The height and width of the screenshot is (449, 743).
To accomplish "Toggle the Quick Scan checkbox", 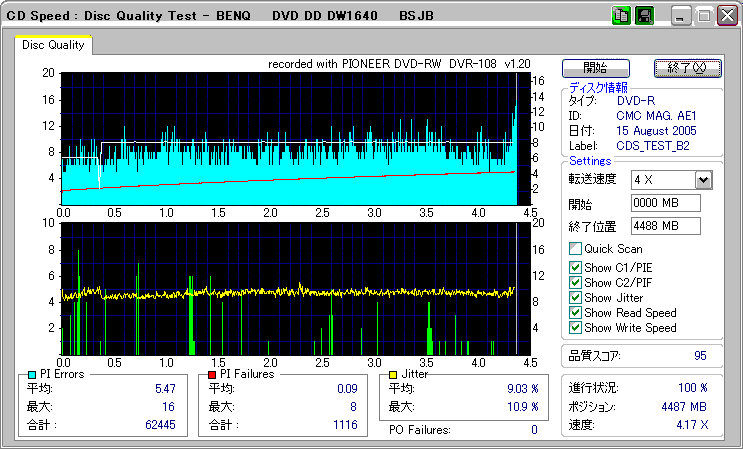I will (x=575, y=249).
